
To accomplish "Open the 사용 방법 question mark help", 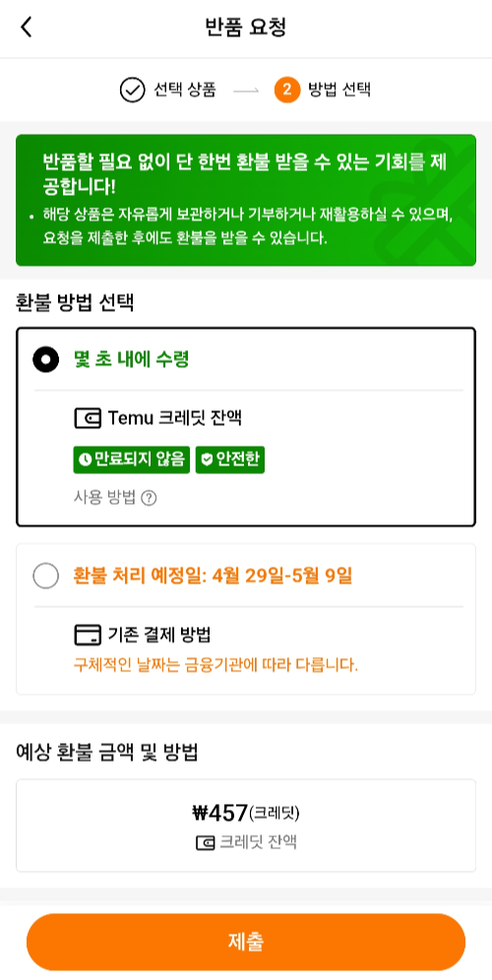I will tap(149, 499).
